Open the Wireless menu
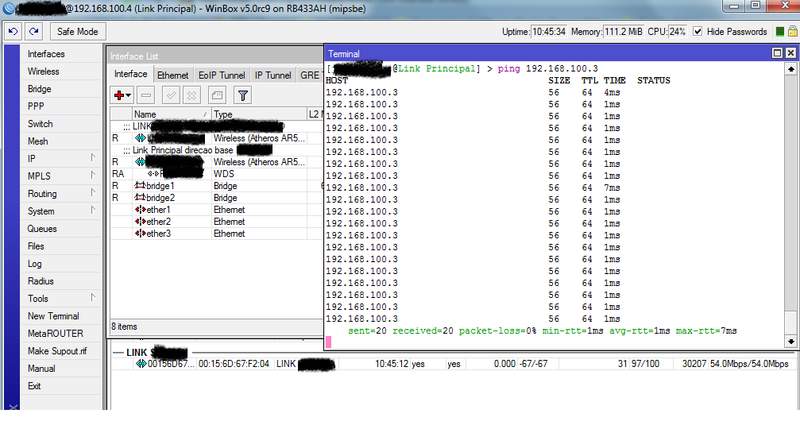Viewport: 800px width, 429px height. (x=43, y=71)
